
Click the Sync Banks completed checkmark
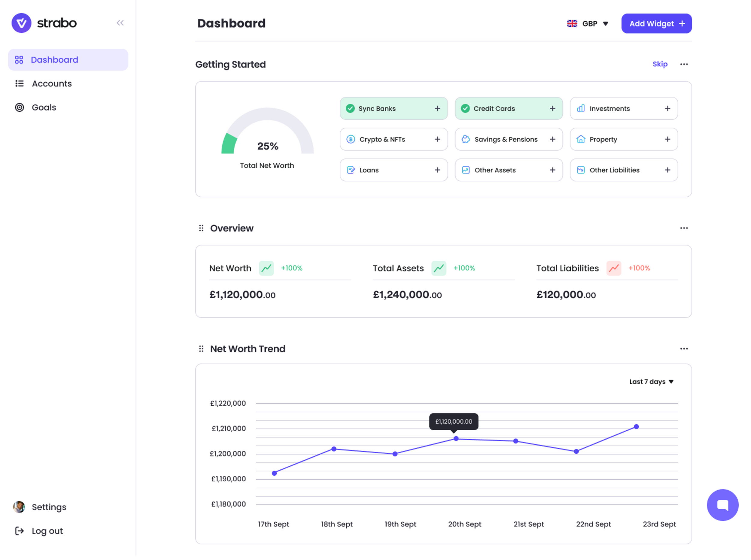[350, 108]
